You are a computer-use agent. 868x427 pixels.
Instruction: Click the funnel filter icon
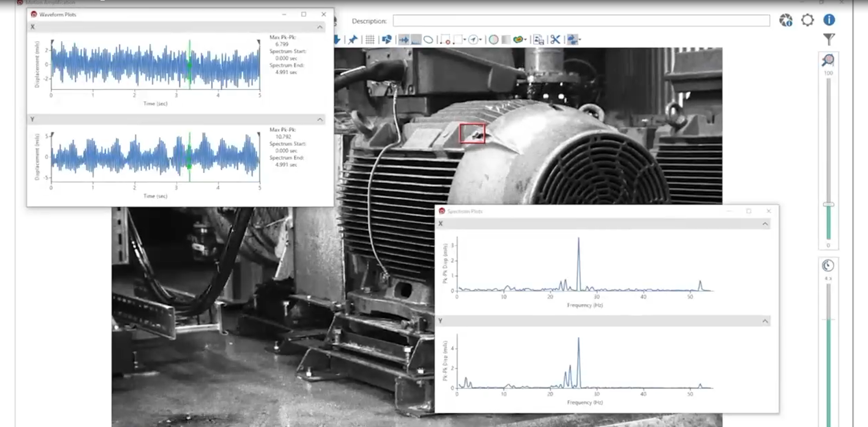pyautogui.click(x=829, y=39)
